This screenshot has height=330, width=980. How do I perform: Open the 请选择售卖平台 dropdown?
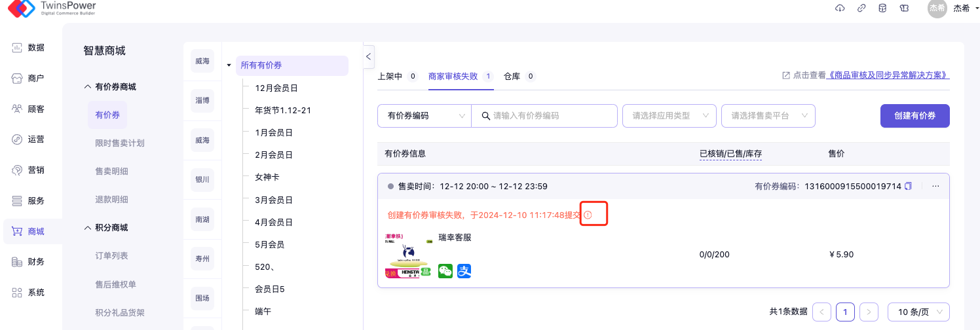point(768,116)
